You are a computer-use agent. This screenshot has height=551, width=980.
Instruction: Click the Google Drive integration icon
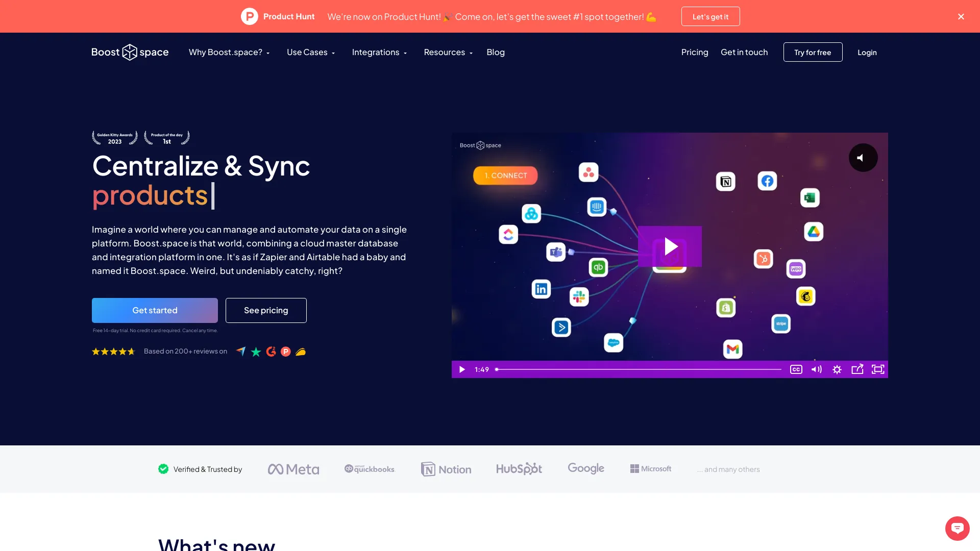[x=813, y=232]
